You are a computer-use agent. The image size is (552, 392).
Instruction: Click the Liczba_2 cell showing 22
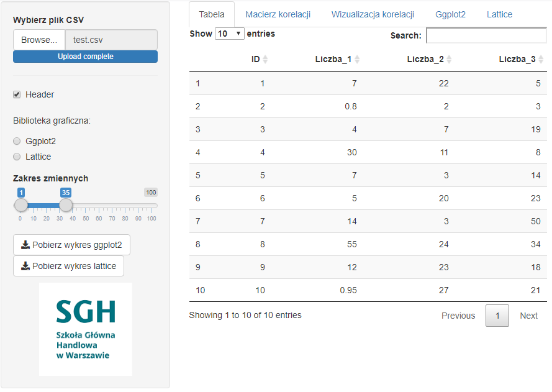tap(443, 83)
